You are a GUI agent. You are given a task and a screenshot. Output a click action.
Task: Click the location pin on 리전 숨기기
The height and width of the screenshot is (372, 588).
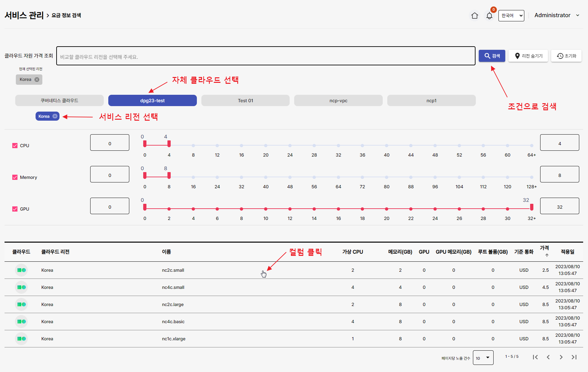[518, 56]
